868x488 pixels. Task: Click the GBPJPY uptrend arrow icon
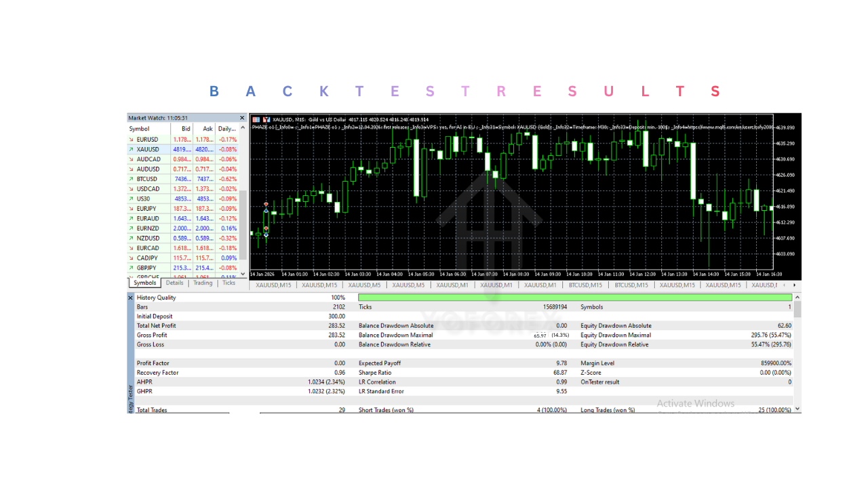pos(133,268)
